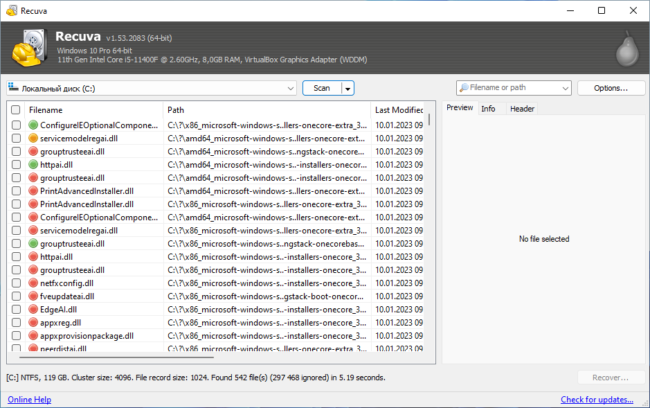Check the box for the green-dot httpai.dll row
The width and height of the screenshot is (650, 408).
16,165
